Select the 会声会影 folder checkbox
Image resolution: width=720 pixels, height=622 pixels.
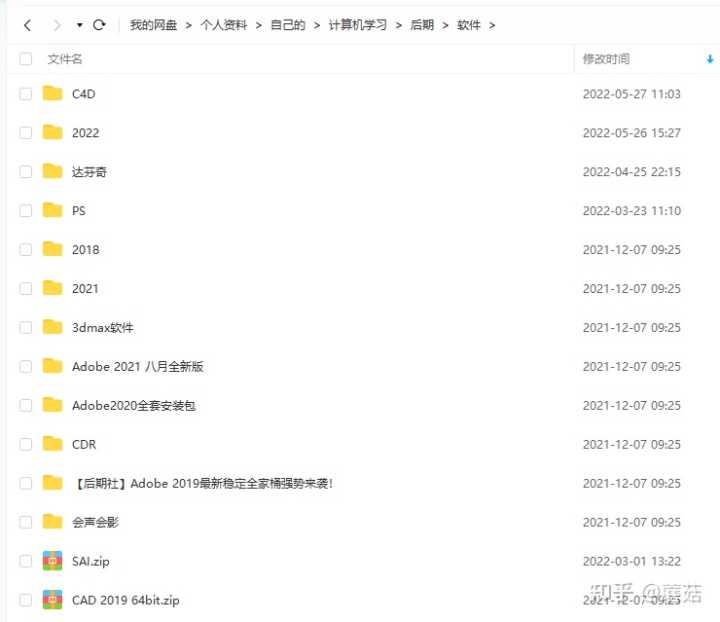pyautogui.click(x=26, y=522)
